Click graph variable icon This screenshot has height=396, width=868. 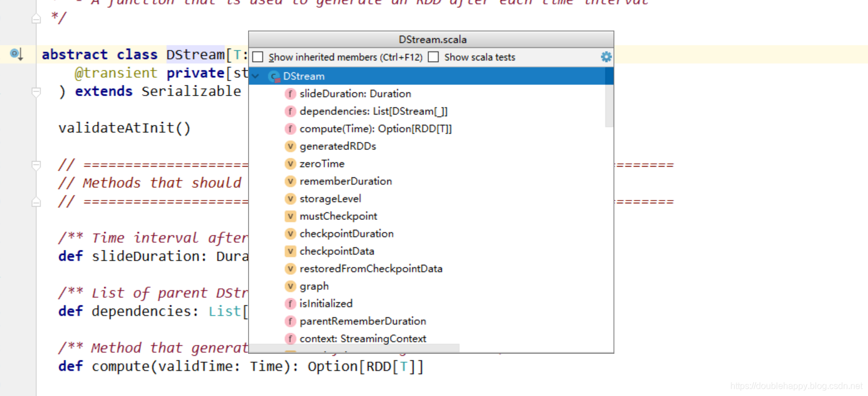(x=290, y=287)
